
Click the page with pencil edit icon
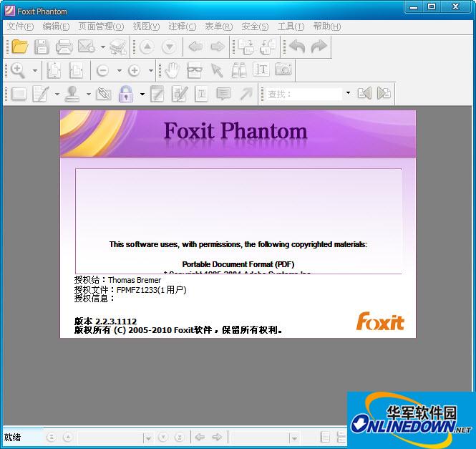pos(41,94)
